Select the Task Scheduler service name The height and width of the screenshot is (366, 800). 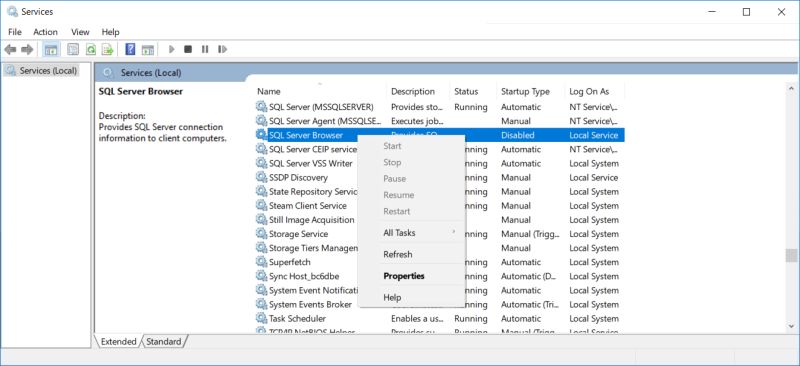297,318
